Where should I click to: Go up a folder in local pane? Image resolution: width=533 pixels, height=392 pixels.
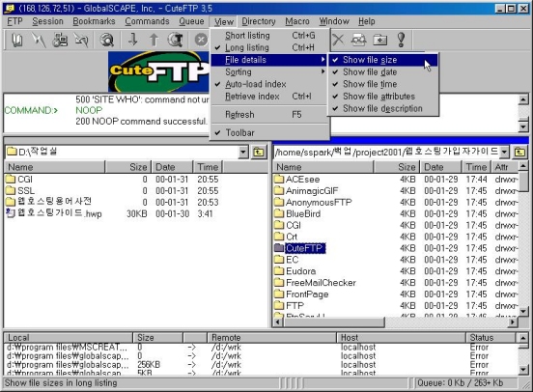coord(259,152)
